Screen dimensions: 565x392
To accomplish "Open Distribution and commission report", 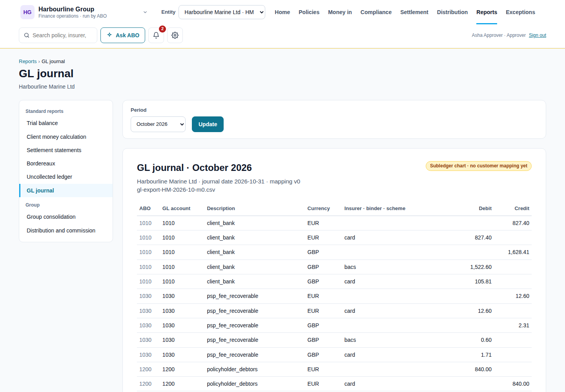I will (x=66, y=230).
